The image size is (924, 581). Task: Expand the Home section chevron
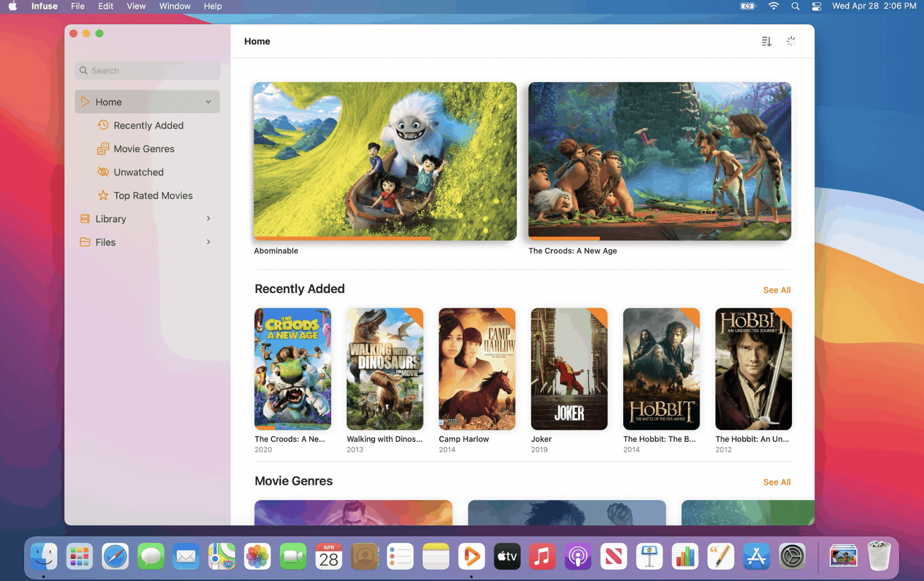click(208, 101)
